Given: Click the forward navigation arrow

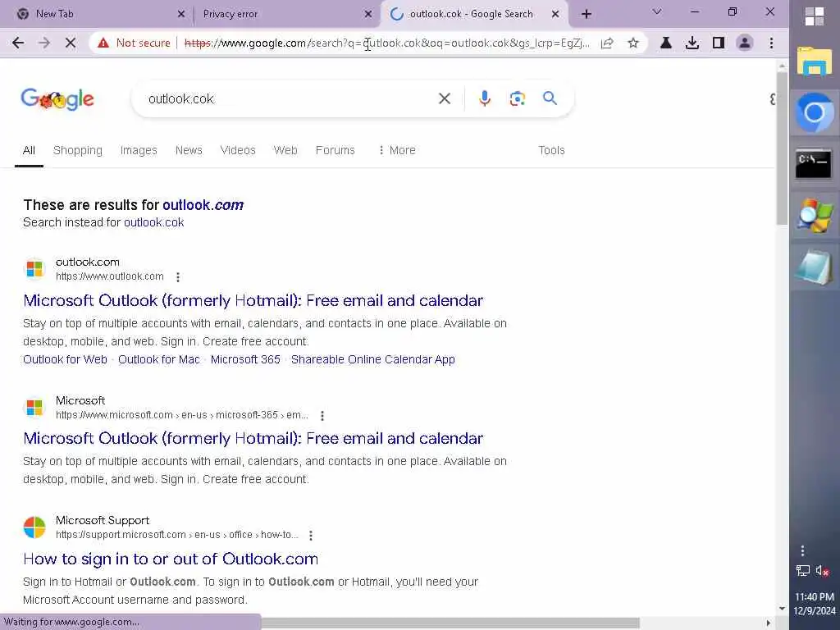Looking at the screenshot, I should click(x=44, y=43).
